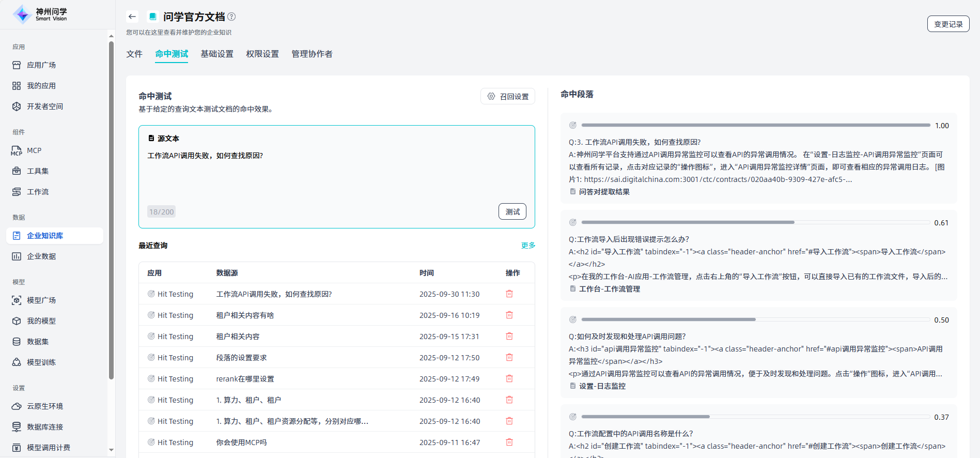Open 模型广场 in the sidebar
Viewport: 980px width, 458px height.
[41, 300]
